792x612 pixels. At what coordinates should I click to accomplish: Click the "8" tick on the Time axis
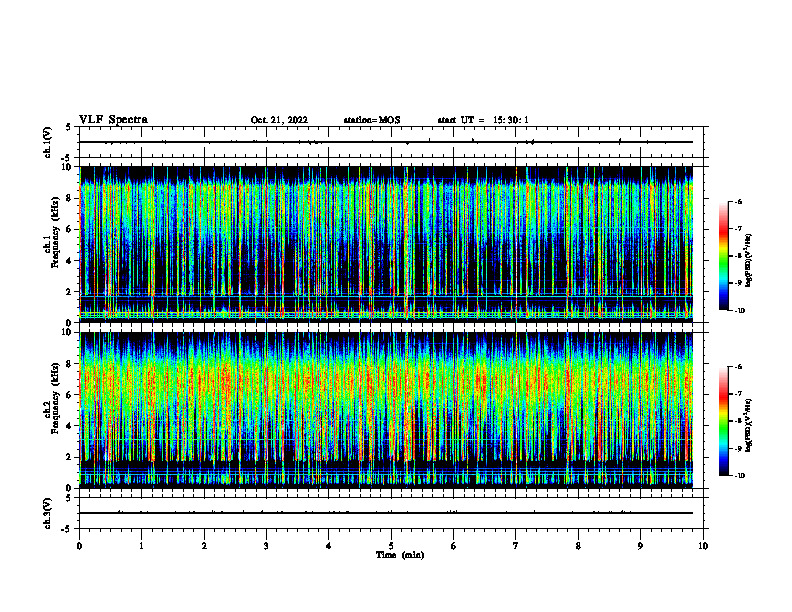pos(578,546)
